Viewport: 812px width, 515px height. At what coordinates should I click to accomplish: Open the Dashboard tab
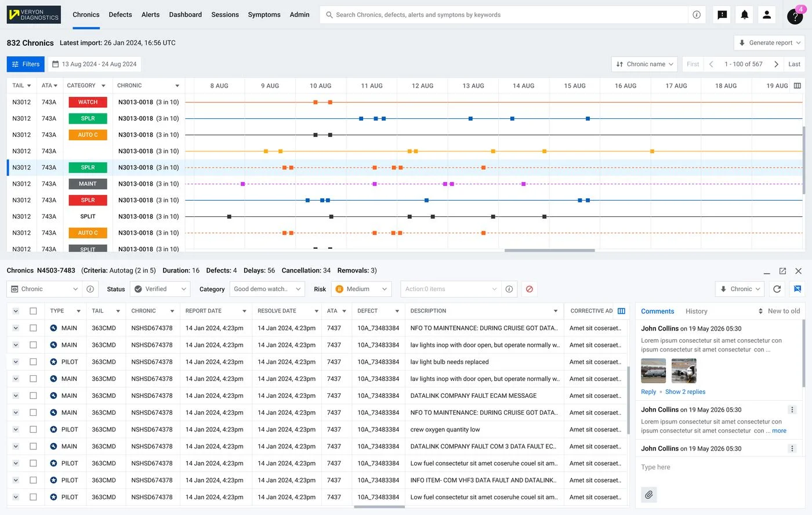pyautogui.click(x=186, y=14)
